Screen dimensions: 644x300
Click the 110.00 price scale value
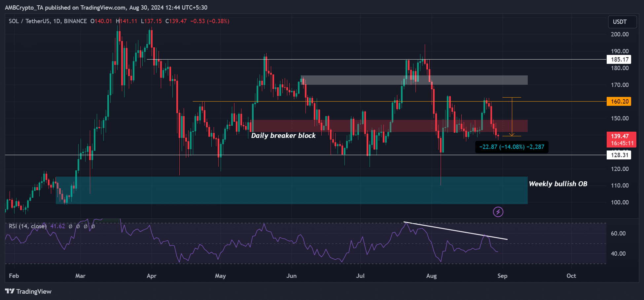pyautogui.click(x=620, y=186)
